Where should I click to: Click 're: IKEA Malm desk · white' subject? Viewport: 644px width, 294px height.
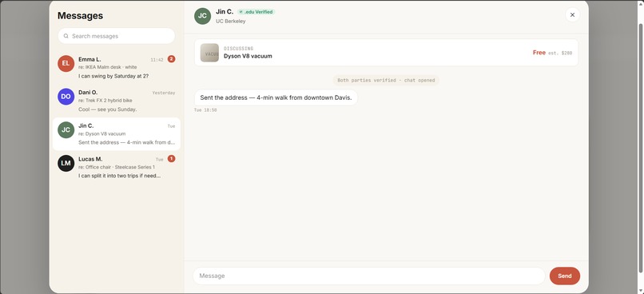[x=108, y=67]
